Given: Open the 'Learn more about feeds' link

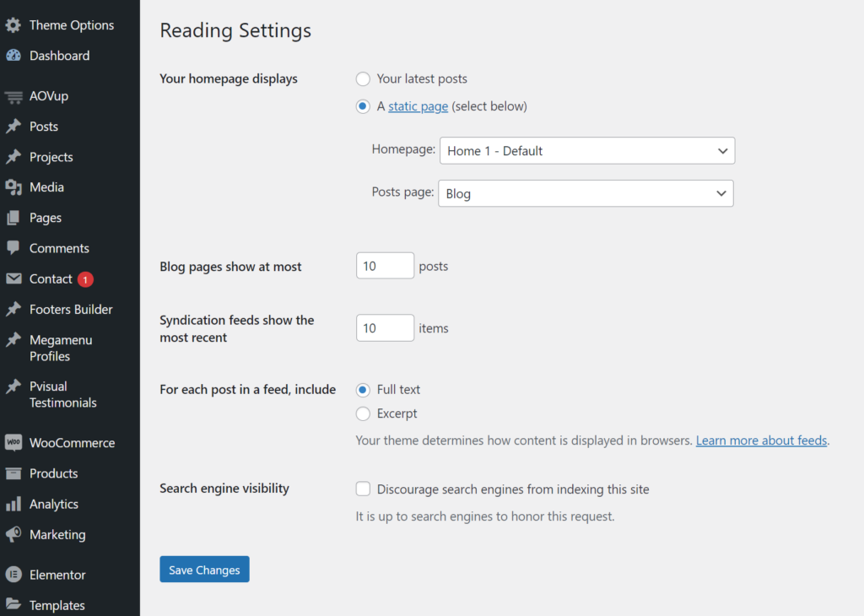Looking at the screenshot, I should (761, 440).
